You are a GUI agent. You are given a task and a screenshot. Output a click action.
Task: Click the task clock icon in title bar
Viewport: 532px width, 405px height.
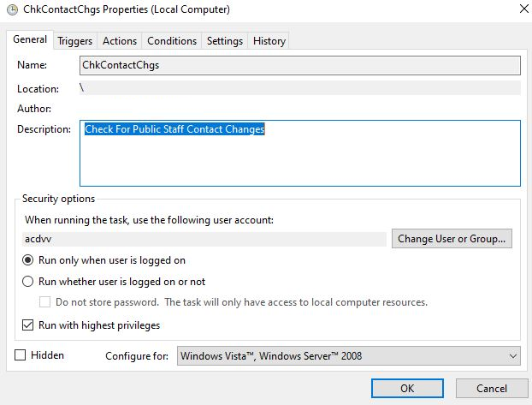pyautogui.click(x=11, y=9)
